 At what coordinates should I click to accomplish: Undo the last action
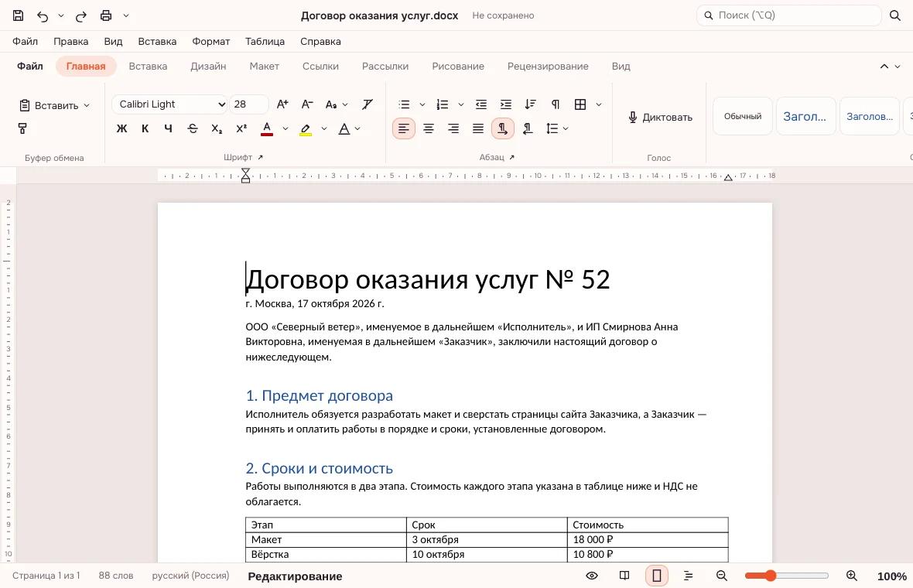pos(43,15)
